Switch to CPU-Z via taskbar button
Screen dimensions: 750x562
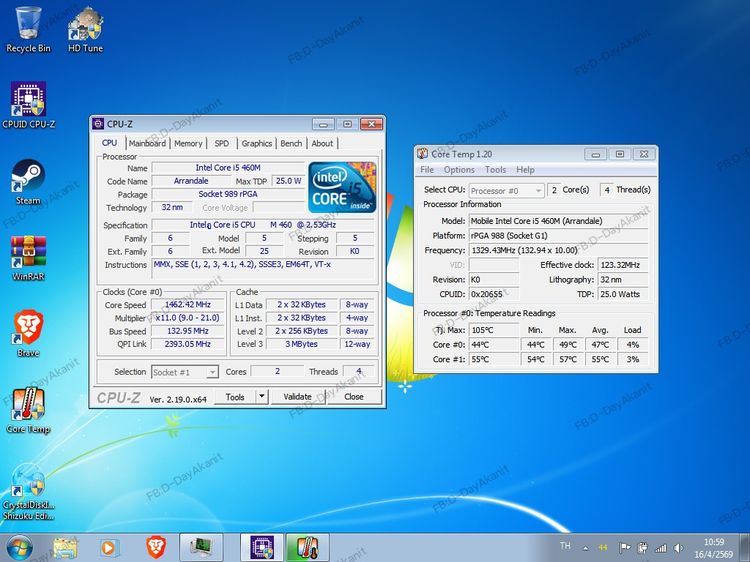point(262,548)
